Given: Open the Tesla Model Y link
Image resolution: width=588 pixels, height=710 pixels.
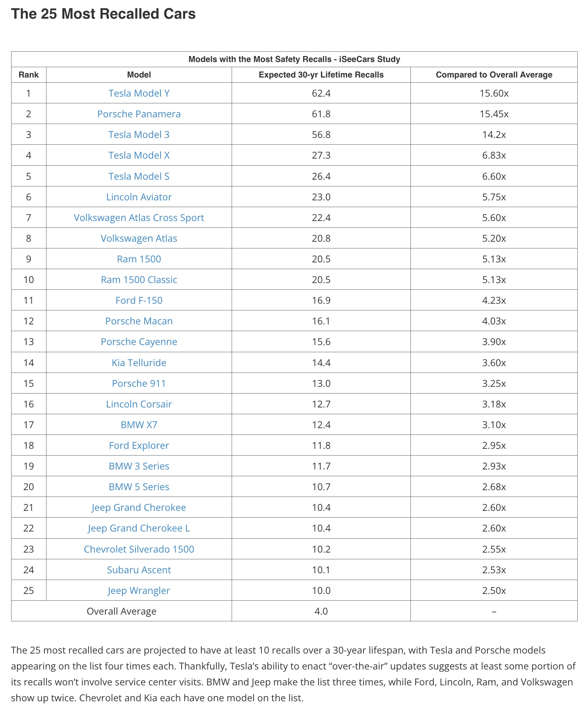Looking at the screenshot, I should coord(139,93).
